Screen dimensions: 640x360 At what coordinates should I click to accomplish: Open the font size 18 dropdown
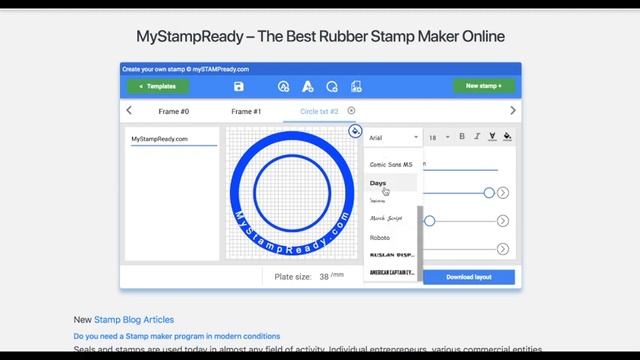(439, 138)
